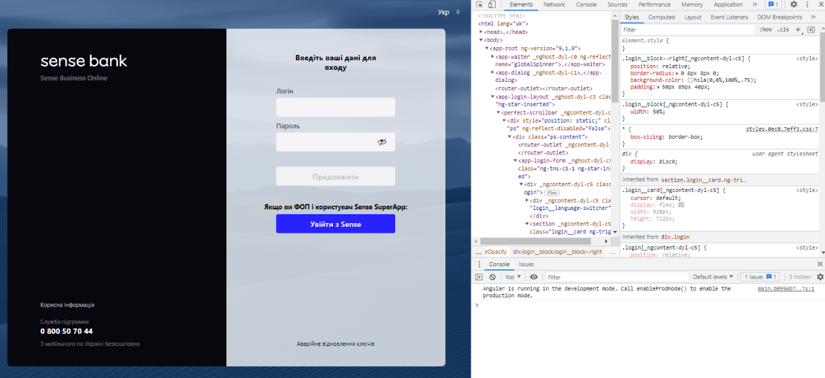This screenshot has width=825, height=378.
Task: Expand the app-dialog node
Action: [x=492, y=72]
